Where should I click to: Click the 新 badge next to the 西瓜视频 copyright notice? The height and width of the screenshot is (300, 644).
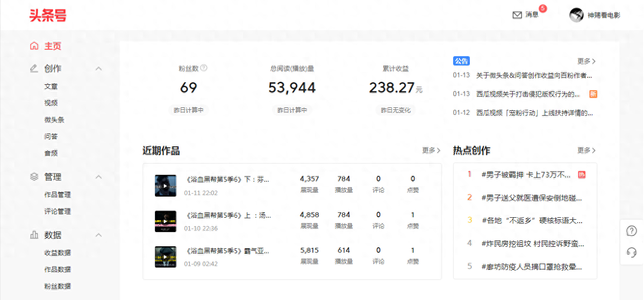593,94
